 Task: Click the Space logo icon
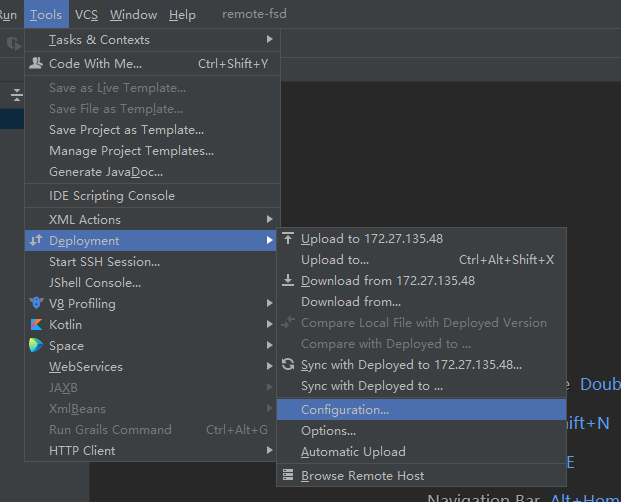click(x=37, y=346)
